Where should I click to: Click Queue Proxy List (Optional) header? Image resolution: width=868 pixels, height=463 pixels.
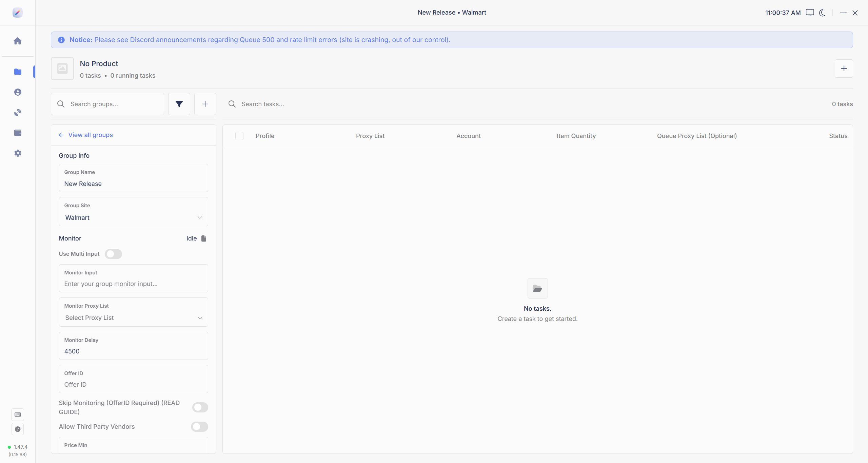697,136
